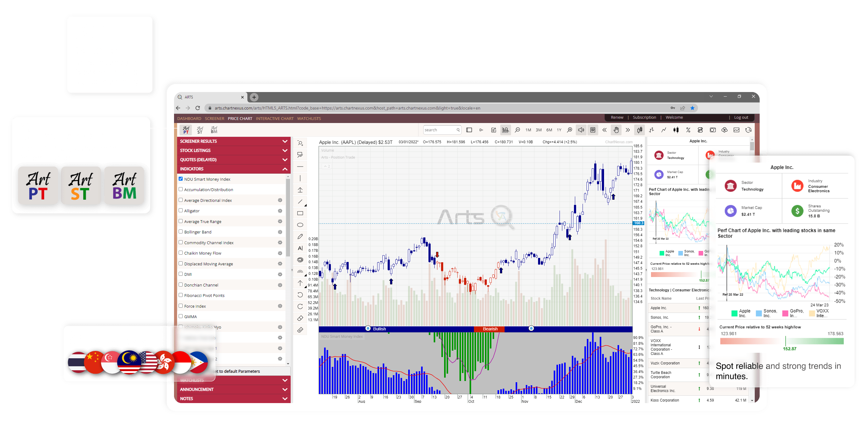
Task: Switch to line chart type
Action: [664, 130]
